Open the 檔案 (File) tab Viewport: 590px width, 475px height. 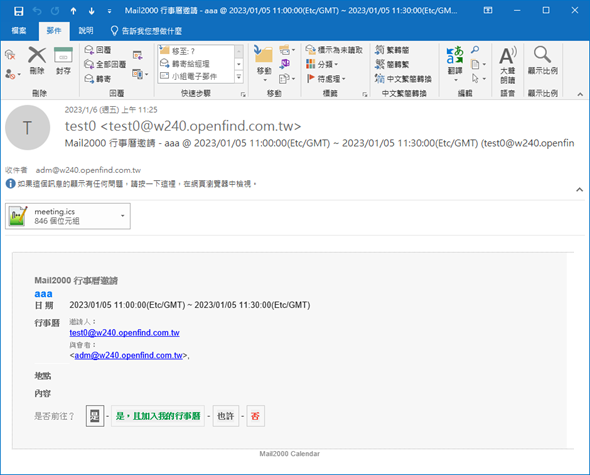pos(19,30)
